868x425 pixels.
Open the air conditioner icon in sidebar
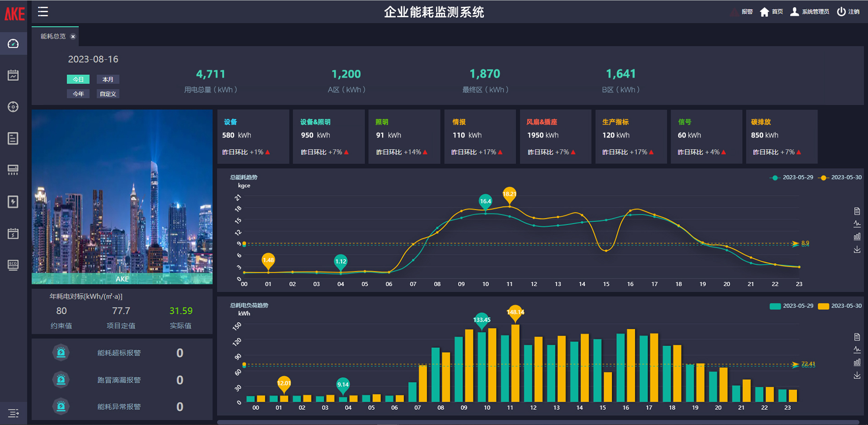point(13,170)
